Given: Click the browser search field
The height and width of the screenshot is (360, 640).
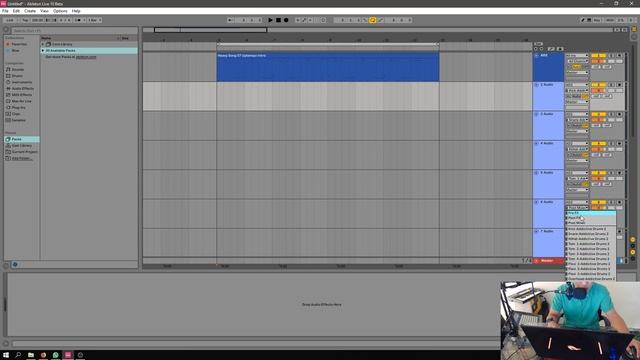Looking at the screenshot, I should 74,31.
